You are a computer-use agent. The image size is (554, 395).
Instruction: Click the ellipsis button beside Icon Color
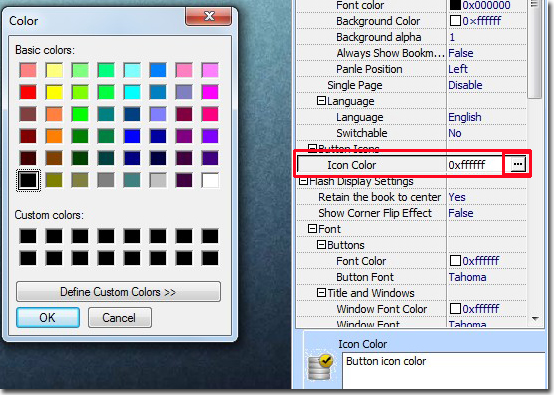518,164
